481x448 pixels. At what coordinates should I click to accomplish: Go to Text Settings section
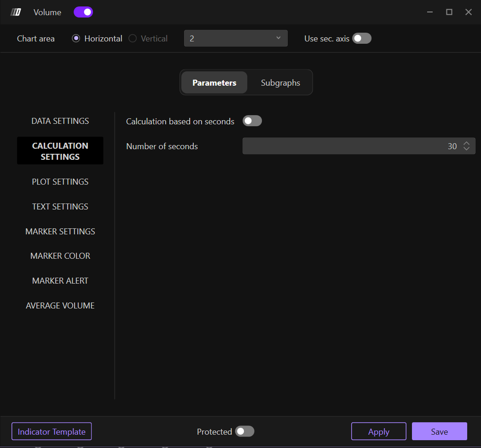coord(60,207)
